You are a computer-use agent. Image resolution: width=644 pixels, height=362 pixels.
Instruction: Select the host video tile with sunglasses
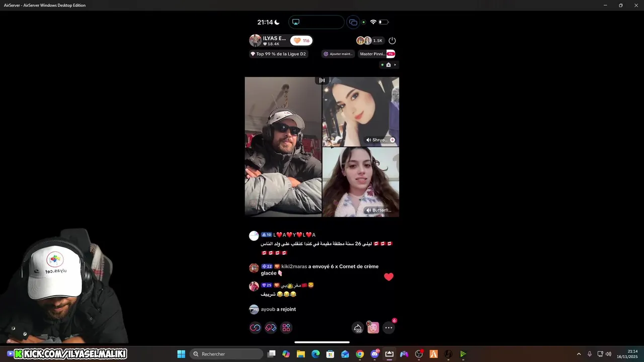[x=283, y=147]
